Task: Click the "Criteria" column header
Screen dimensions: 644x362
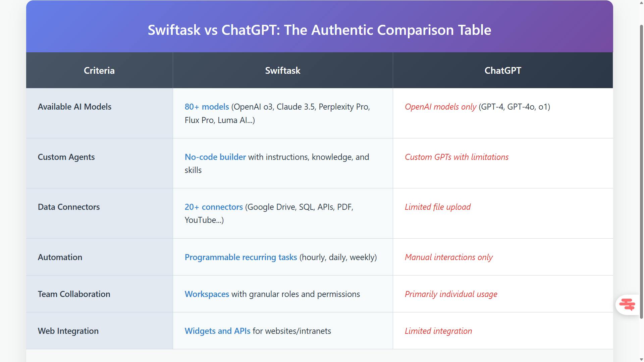Action: coord(99,70)
